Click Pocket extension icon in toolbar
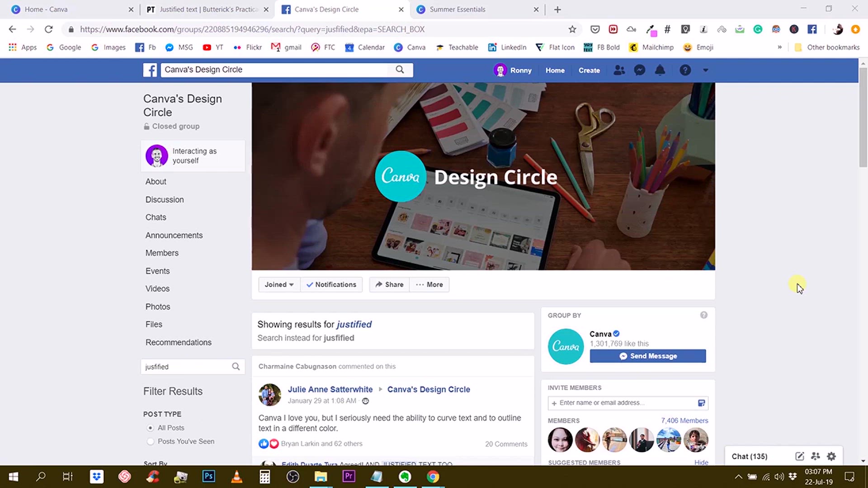868x488 pixels. (x=595, y=29)
